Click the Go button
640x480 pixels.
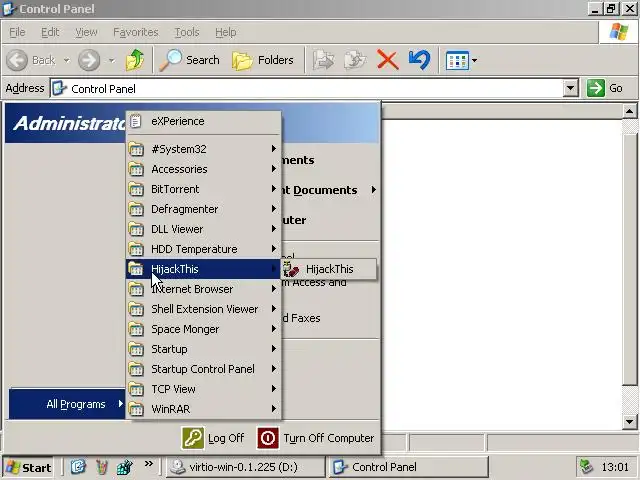coord(604,88)
